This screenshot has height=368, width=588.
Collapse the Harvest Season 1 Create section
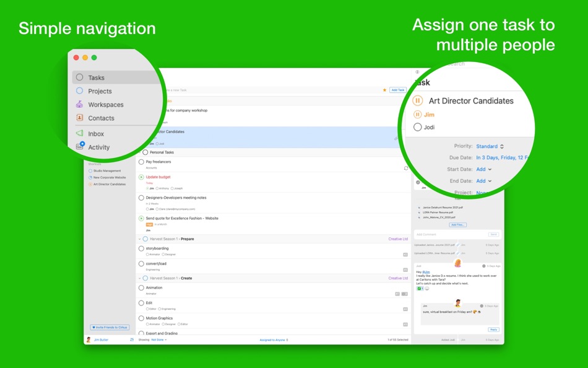click(x=139, y=278)
